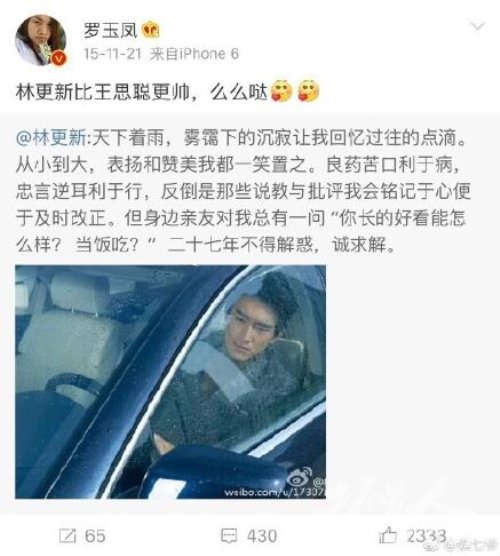Tap the orange verified V badge
Screen dimensions: 500x556
pyautogui.click(x=60, y=58)
